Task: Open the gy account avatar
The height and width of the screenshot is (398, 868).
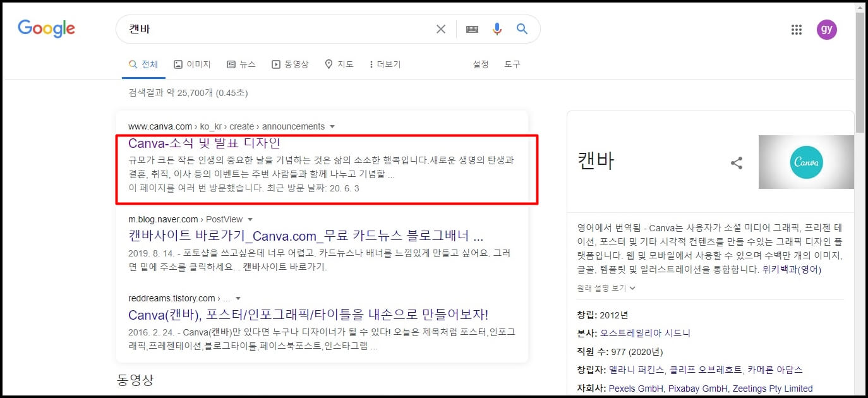Action: (x=826, y=29)
